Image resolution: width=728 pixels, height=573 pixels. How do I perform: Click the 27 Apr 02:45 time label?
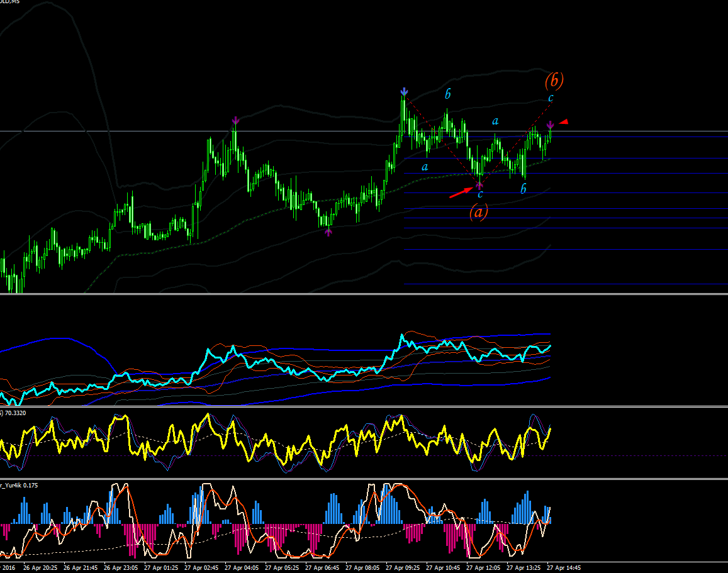point(201,567)
